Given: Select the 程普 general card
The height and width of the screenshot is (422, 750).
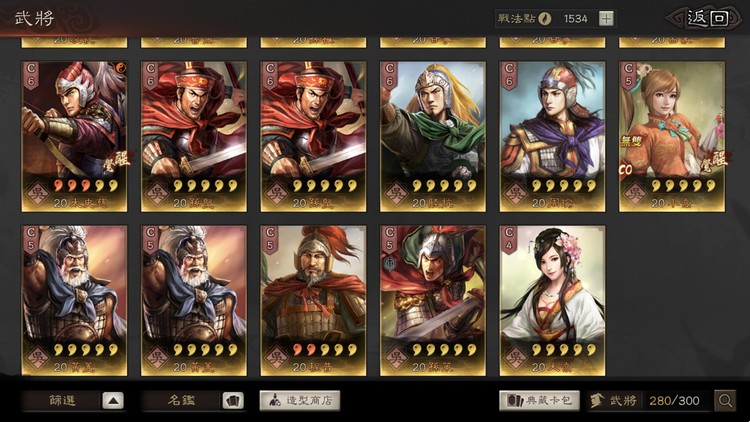Looking at the screenshot, I should coord(313,301).
